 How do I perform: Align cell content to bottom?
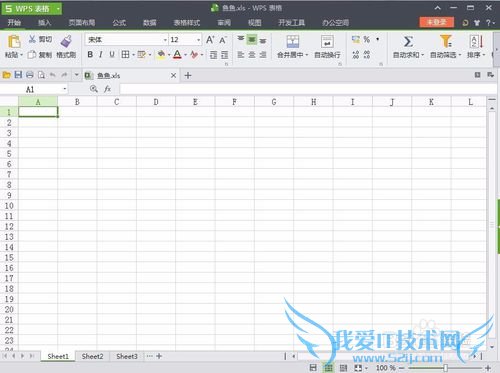coord(263,40)
